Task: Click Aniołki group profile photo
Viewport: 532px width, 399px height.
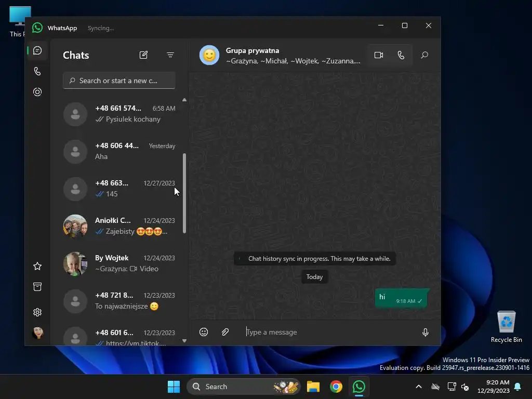Action: tap(75, 227)
